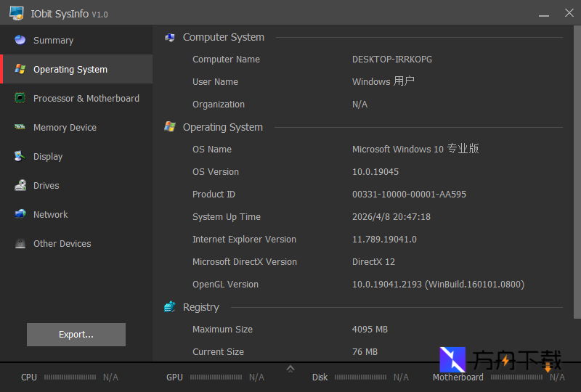Viewport: 581px width, 392px height.
Task: Minimize the IObit SysInfo window
Action: [x=544, y=14]
